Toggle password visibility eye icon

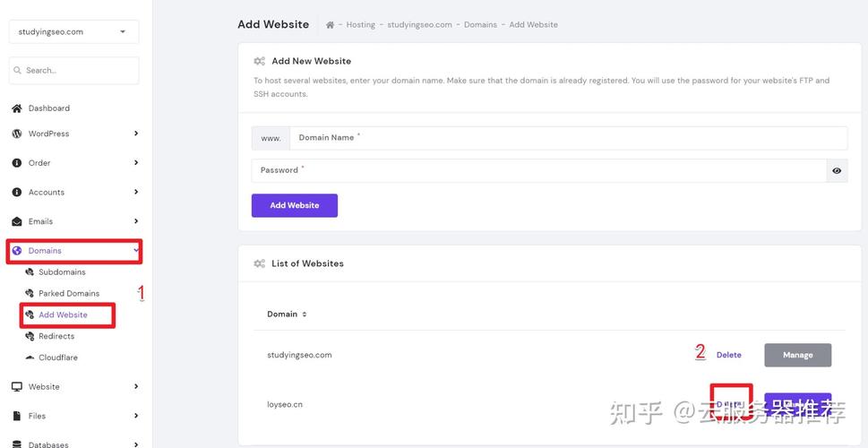pos(837,170)
